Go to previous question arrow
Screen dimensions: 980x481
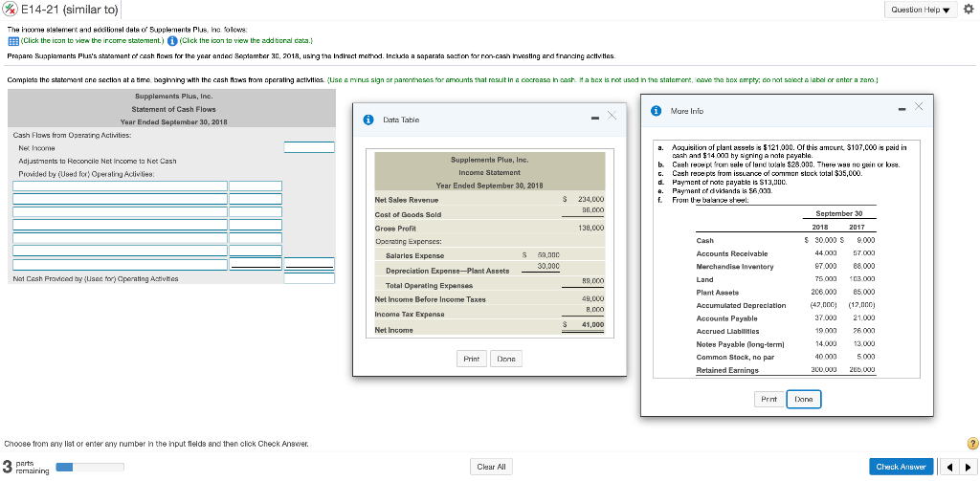[950, 467]
